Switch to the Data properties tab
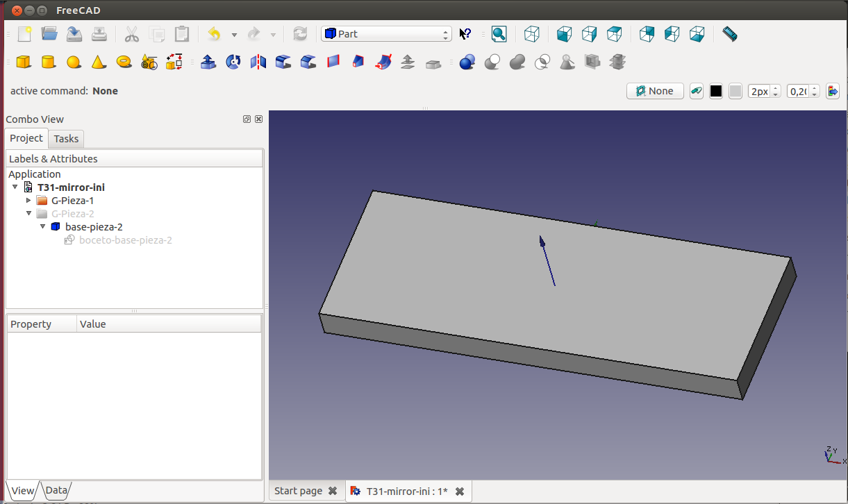848x504 pixels. pos(56,490)
